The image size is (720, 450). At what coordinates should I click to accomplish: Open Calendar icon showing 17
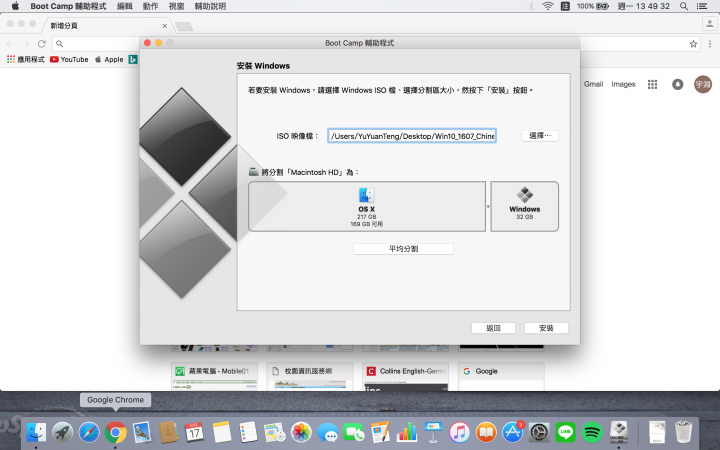coord(194,432)
